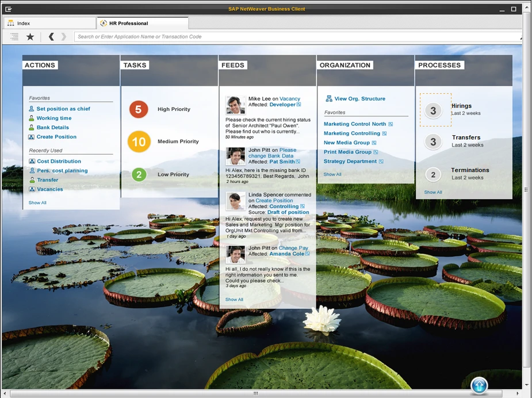Viewport: 532px width, 398px height.
Task: Go back with the left arrow button
Action: pyautogui.click(x=51, y=37)
